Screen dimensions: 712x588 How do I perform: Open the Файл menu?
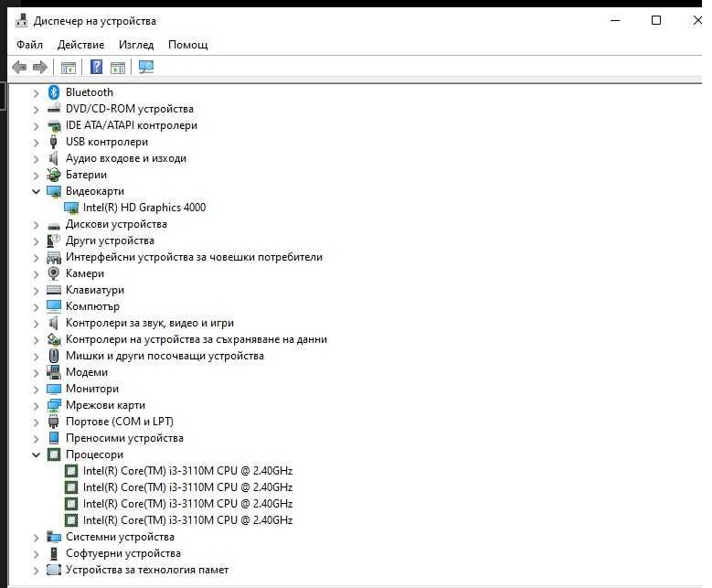coord(29,45)
